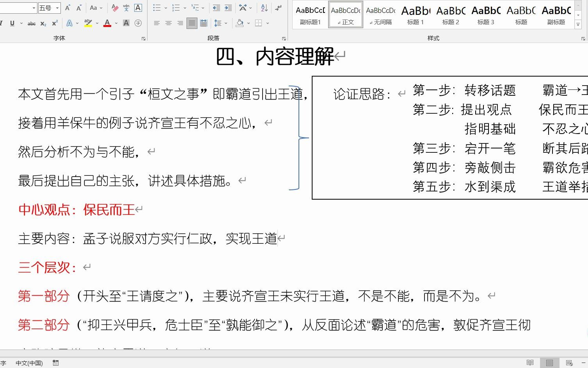Apply character border icon
This screenshot has width=588, height=368.
138,8
